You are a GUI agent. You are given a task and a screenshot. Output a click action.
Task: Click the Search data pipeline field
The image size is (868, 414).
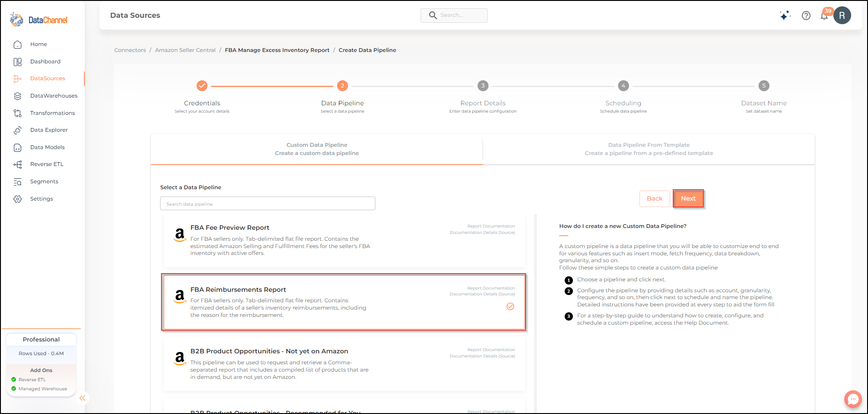pyautogui.click(x=268, y=203)
